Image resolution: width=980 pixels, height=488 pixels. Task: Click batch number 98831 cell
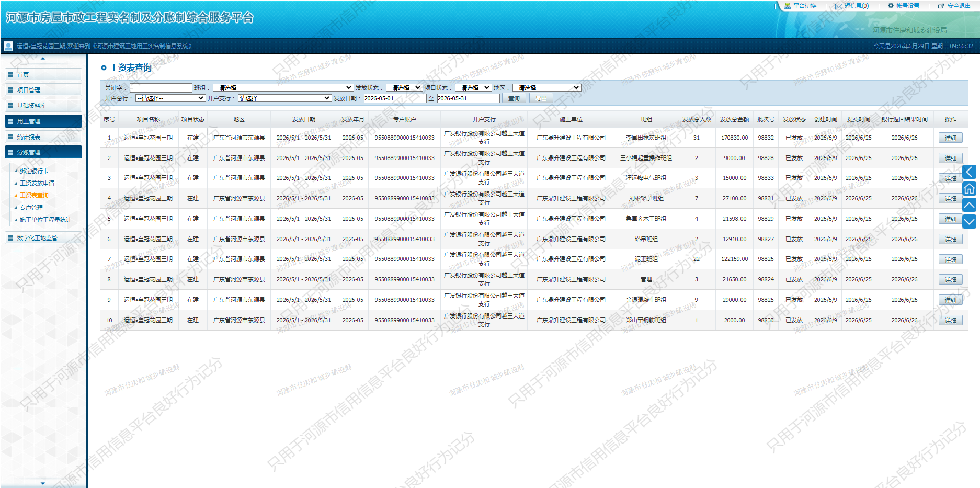[x=766, y=198]
